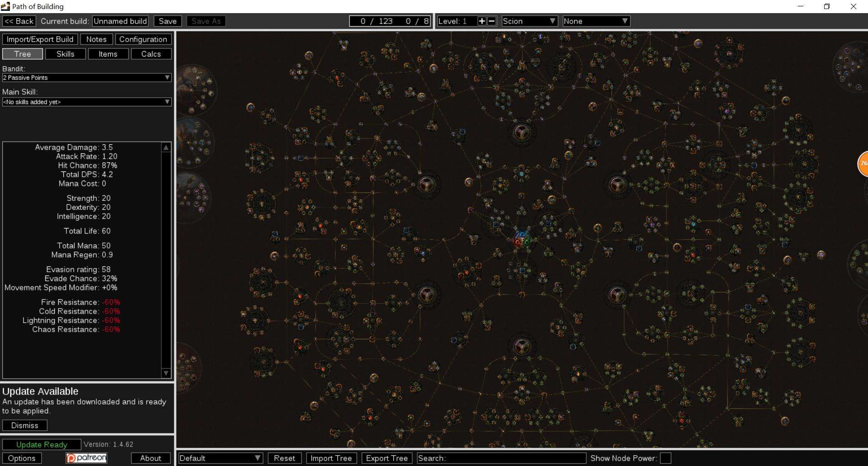The image size is (868, 466).
Task: Click Import/Export Build button
Action: click(40, 39)
